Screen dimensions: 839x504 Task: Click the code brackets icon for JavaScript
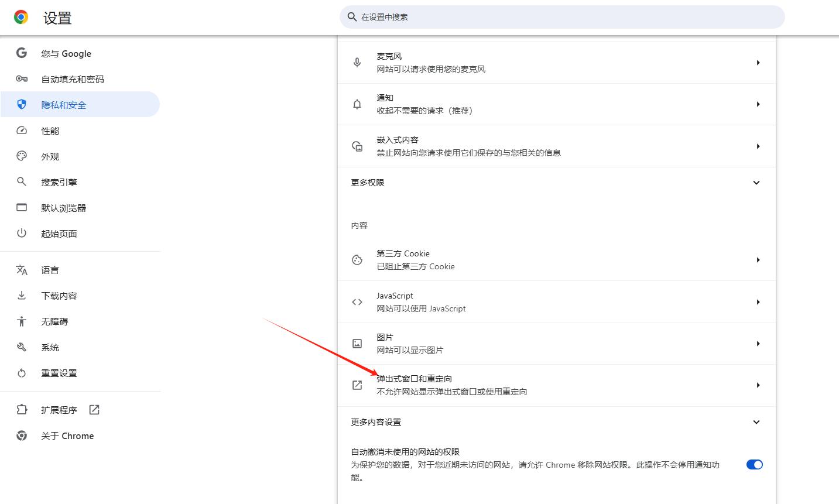(x=357, y=302)
